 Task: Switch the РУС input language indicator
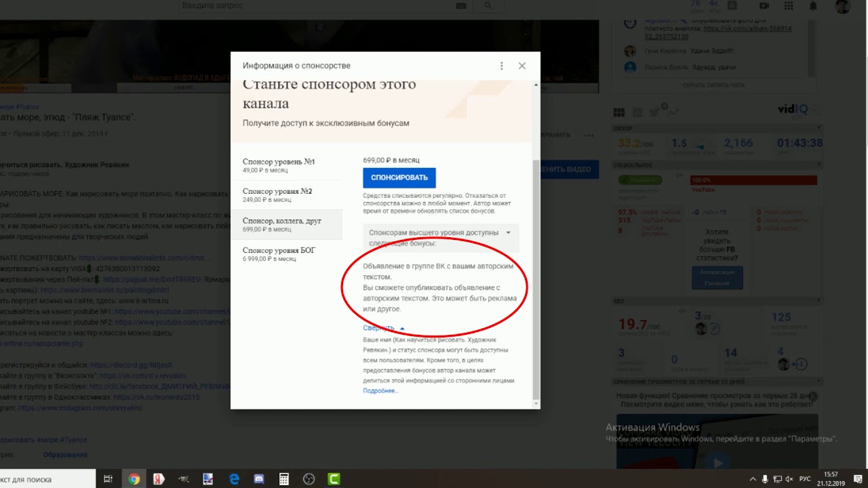805,479
